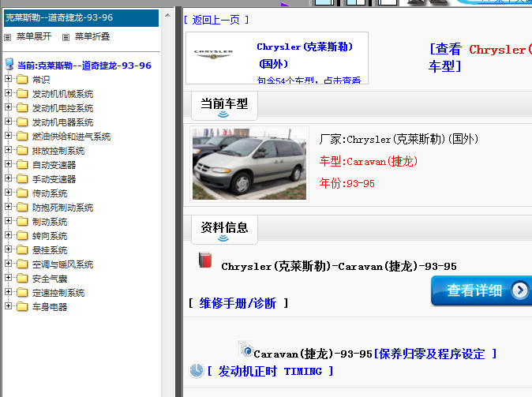Click the Caravan minivan photo thumbnail
Viewport: 532px width, 397px height.
click(249, 164)
